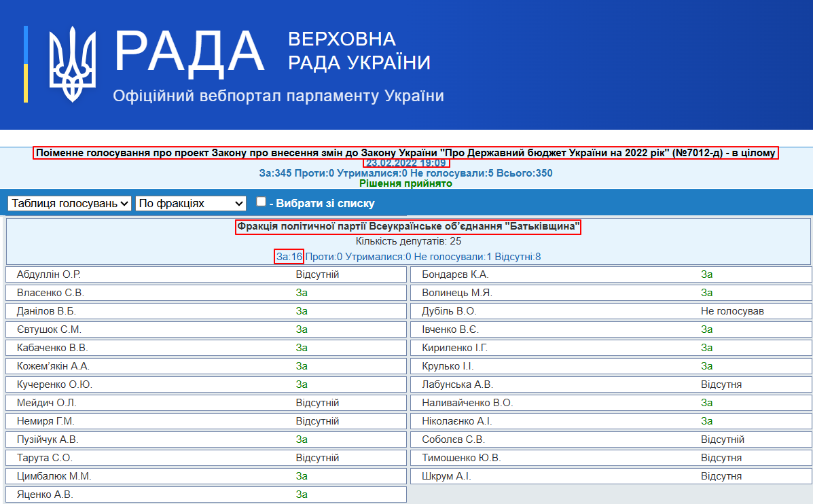Select deputy row Мейдич О.Л.
Image resolution: width=813 pixels, height=504 pixels.
click(x=206, y=403)
